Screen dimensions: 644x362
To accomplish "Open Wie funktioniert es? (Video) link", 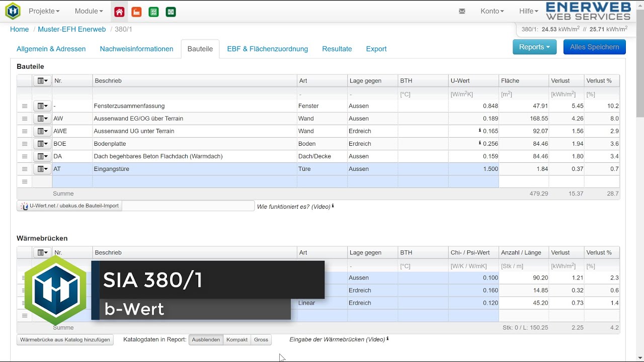I will (293, 206).
